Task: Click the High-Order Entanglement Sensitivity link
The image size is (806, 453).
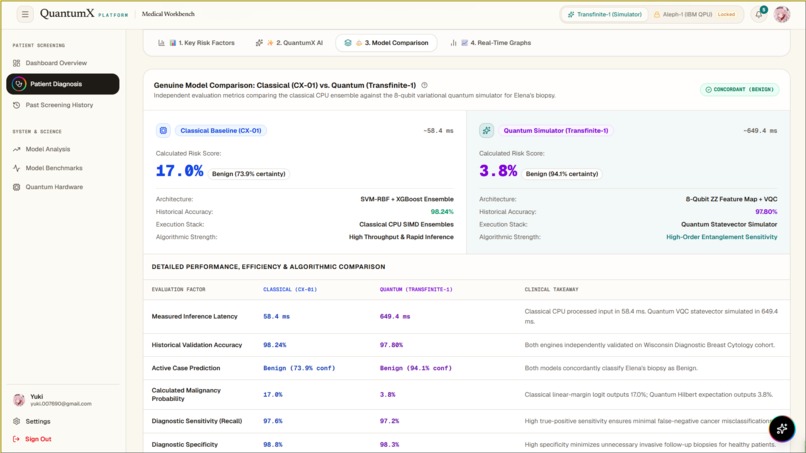Action: 722,237
